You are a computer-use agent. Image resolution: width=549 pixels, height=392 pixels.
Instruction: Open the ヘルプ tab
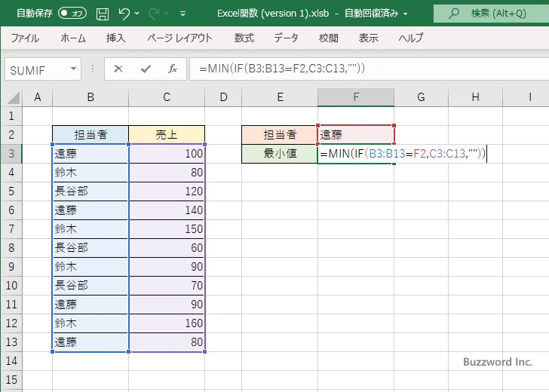click(x=411, y=38)
